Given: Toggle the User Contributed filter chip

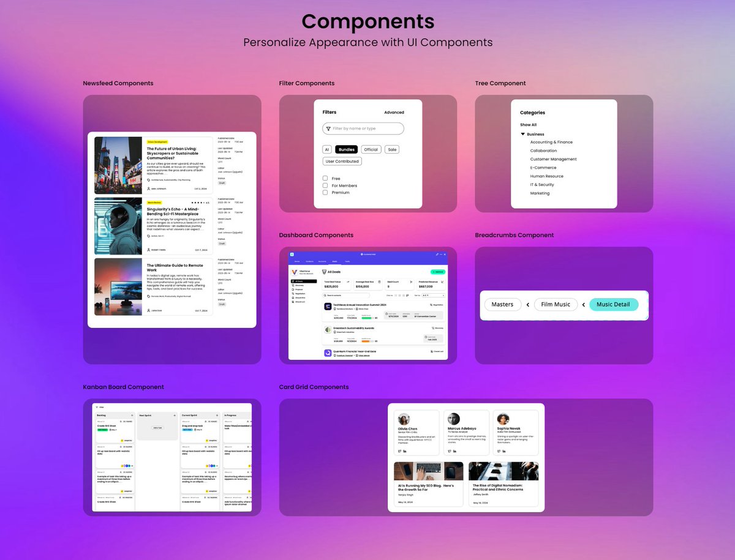Looking at the screenshot, I should (x=342, y=162).
